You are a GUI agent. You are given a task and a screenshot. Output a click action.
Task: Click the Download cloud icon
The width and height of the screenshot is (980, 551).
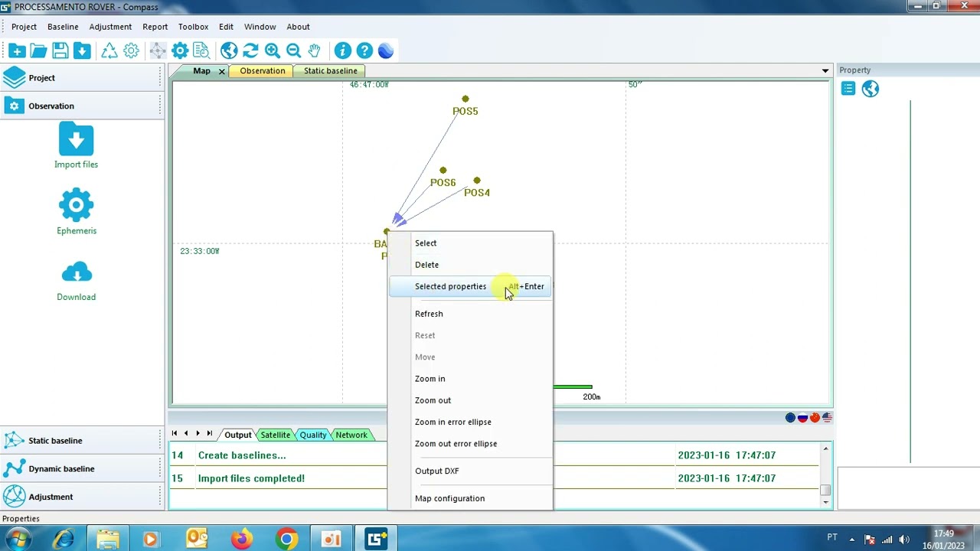(x=76, y=272)
